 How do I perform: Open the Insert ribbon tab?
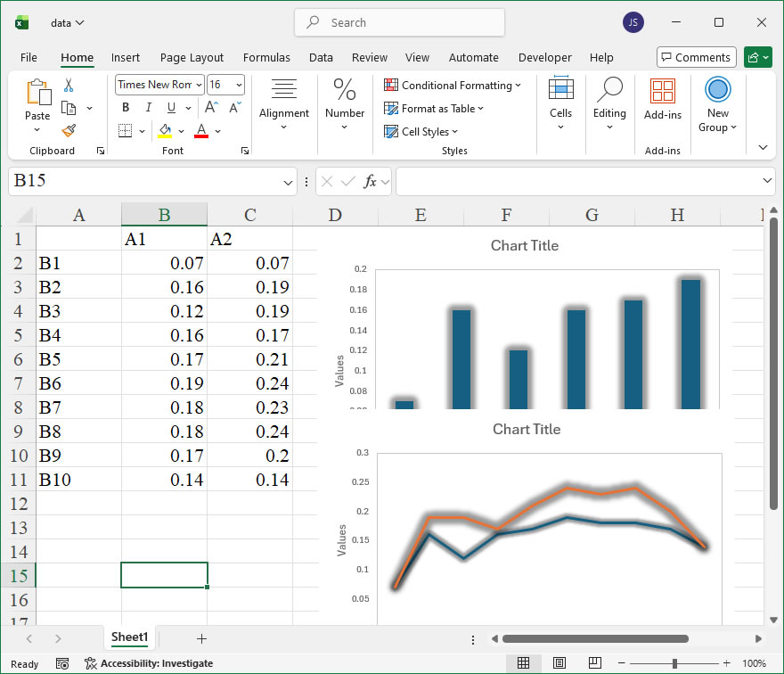(x=126, y=58)
